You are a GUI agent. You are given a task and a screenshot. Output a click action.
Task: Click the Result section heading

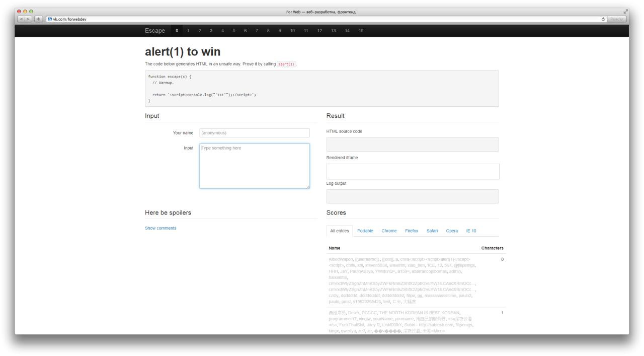click(336, 116)
